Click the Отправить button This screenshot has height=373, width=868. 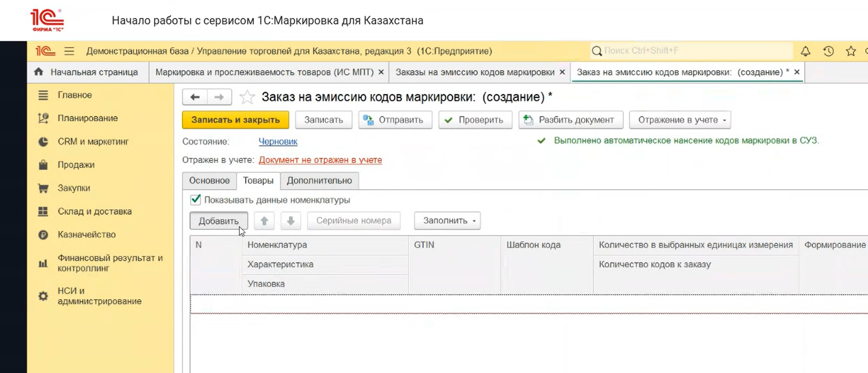395,120
